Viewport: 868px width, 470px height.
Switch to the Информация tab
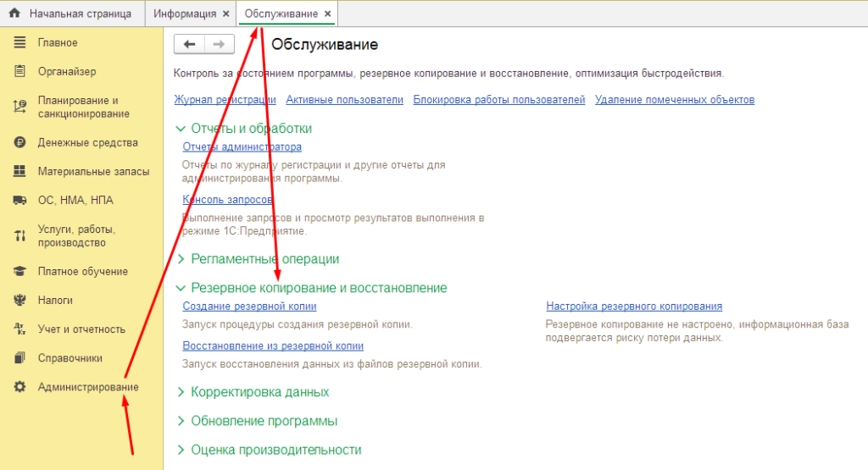point(185,14)
